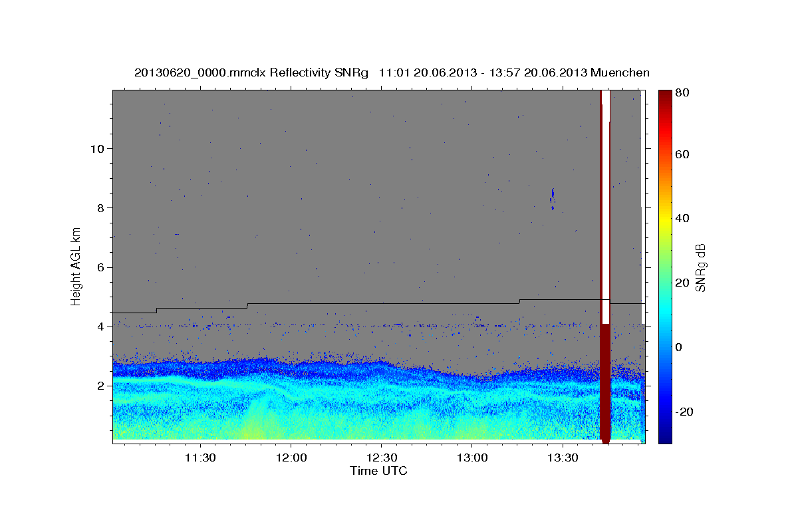Click the colorbar value 60

point(682,154)
